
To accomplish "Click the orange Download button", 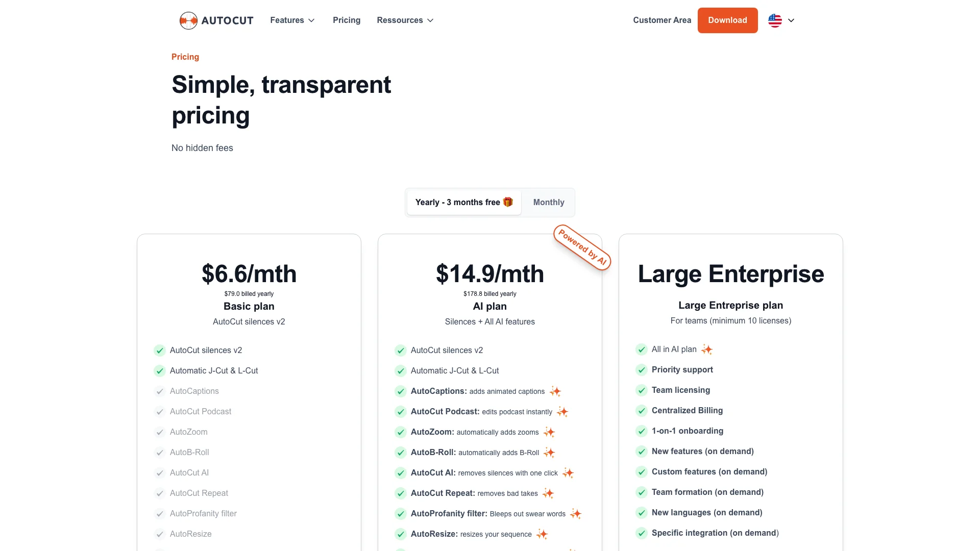I will point(727,20).
